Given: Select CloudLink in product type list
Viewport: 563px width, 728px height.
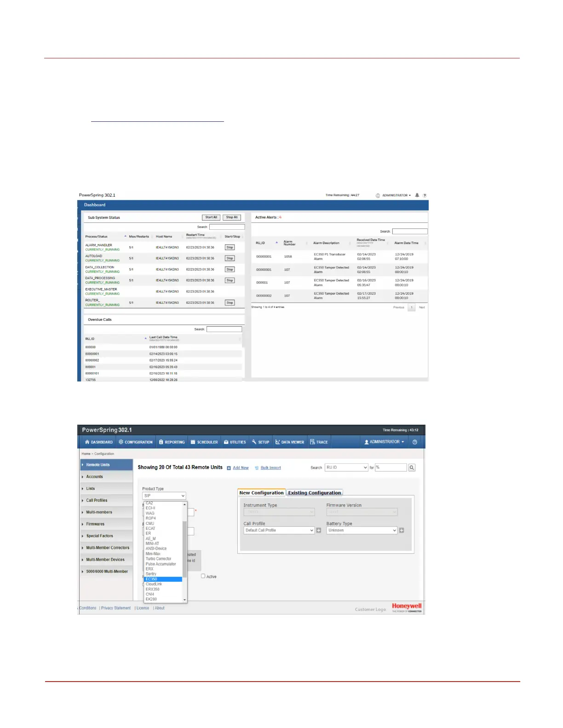Looking at the screenshot, I should 163,584.
